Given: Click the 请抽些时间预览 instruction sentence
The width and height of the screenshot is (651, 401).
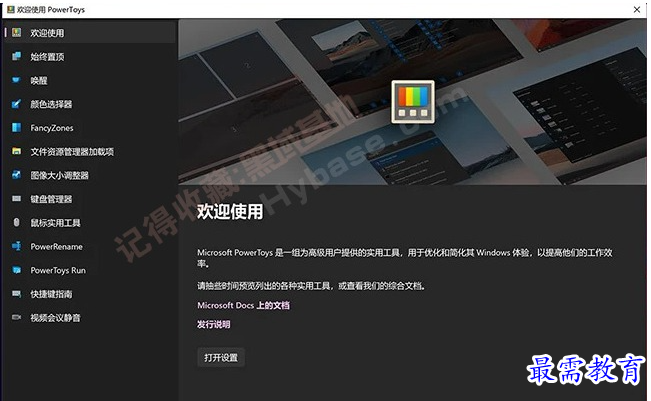Looking at the screenshot, I should click(311, 286).
